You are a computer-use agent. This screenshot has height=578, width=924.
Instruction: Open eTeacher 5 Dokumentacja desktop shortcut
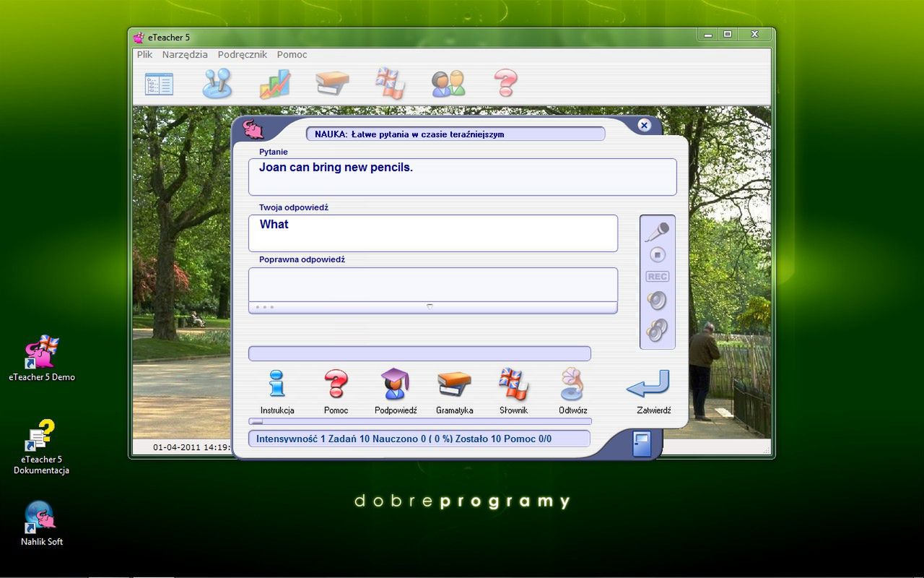(41, 447)
